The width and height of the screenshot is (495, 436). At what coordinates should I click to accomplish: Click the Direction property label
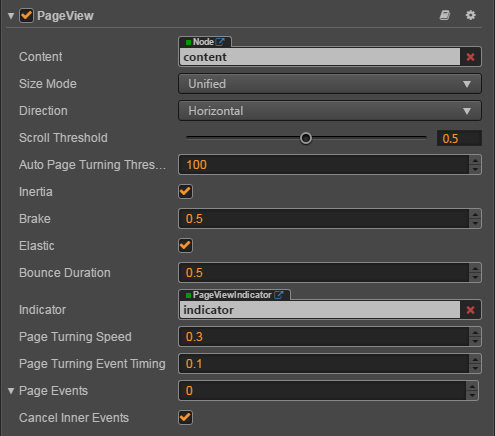click(43, 111)
